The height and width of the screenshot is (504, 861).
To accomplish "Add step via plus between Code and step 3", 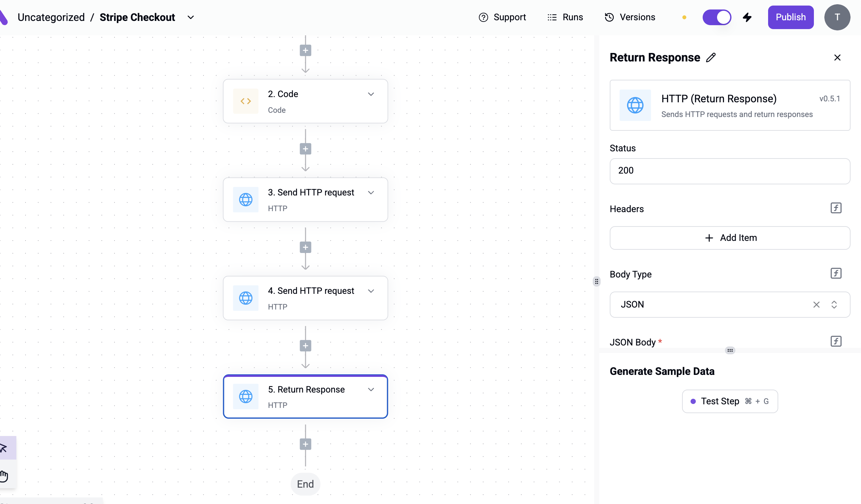I will (306, 149).
